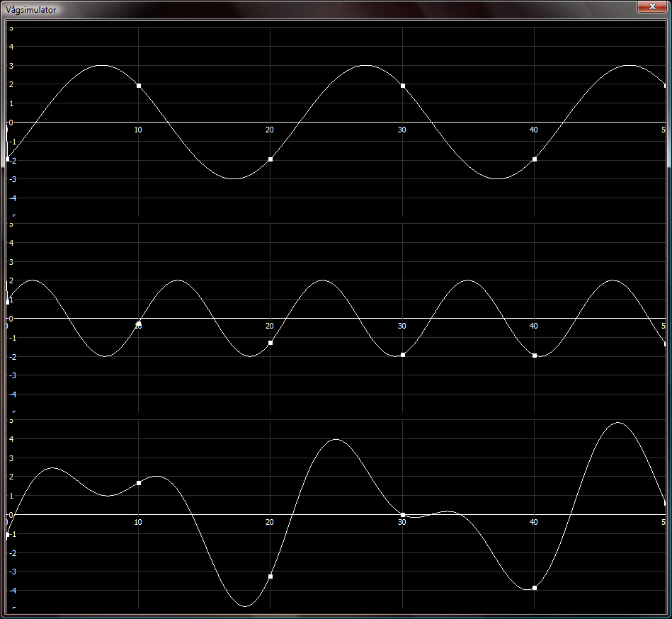Image resolution: width=672 pixels, height=619 pixels.
Task: Click the Vågsimulator window title
Action: tap(31, 9)
